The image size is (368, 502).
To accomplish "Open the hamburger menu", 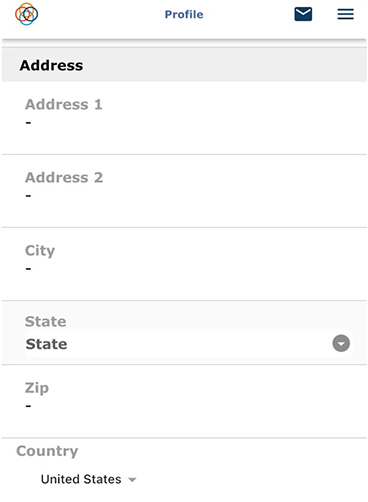I will tap(345, 14).
